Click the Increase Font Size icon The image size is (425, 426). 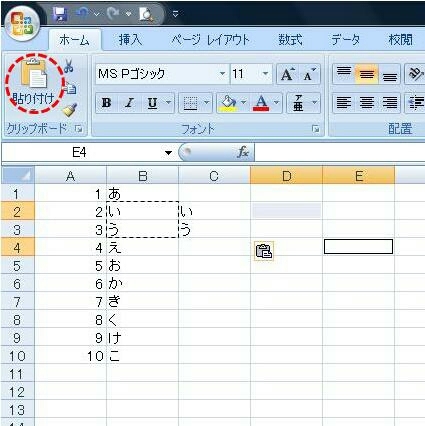pos(287,74)
